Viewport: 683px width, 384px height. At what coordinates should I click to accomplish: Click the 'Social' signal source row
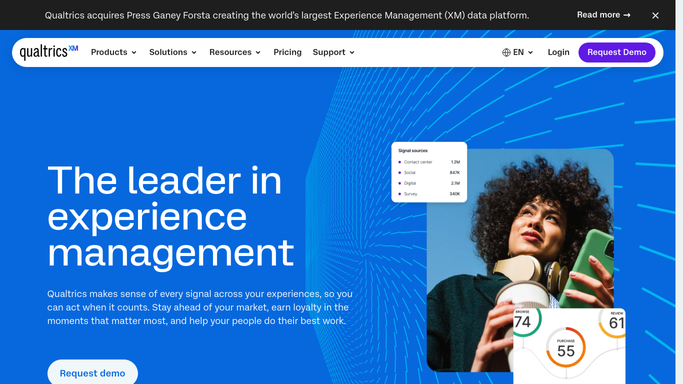coord(429,172)
